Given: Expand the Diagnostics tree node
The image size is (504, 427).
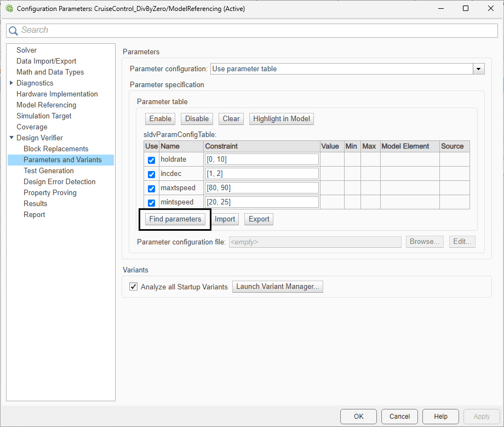Looking at the screenshot, I should click(x=12, y=83).
